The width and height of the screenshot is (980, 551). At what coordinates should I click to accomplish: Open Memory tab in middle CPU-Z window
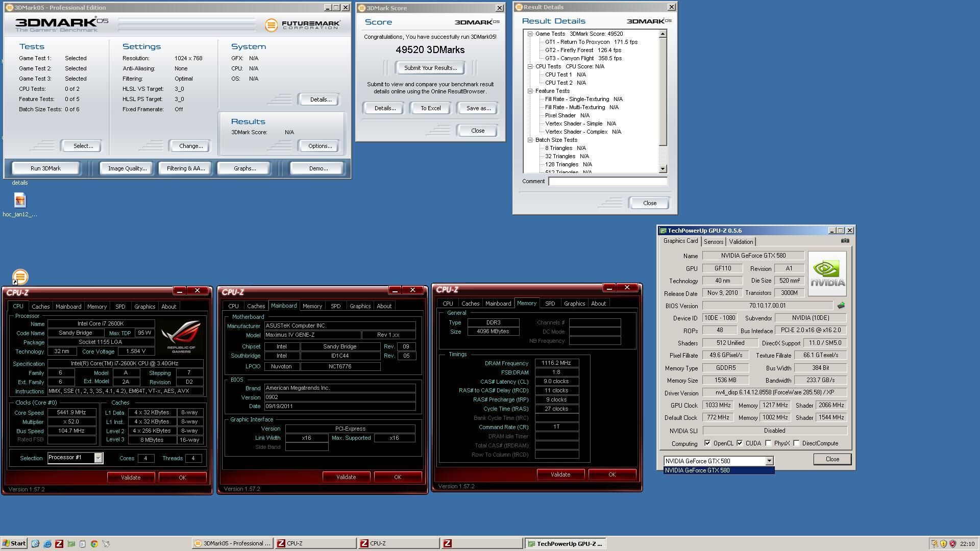312,306
